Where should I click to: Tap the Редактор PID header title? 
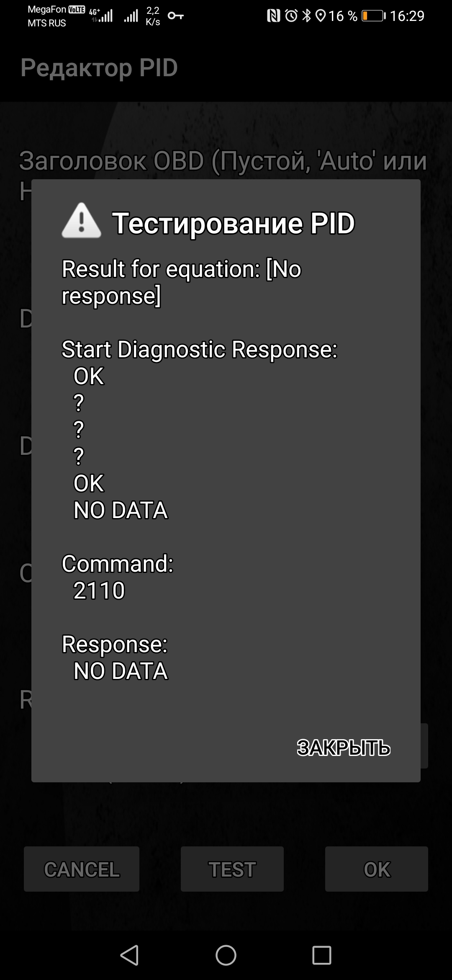pos(99,68)
